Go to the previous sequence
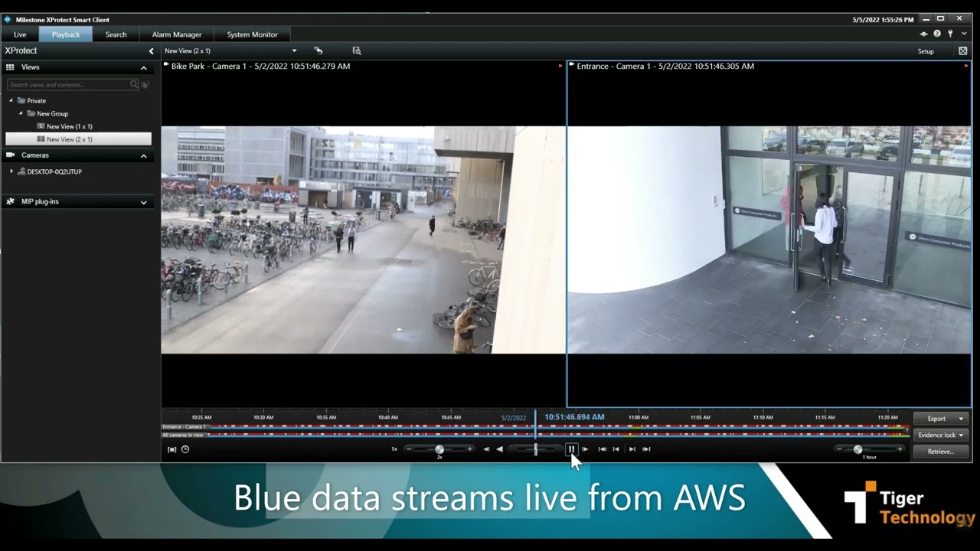 [x=616, y=449]
